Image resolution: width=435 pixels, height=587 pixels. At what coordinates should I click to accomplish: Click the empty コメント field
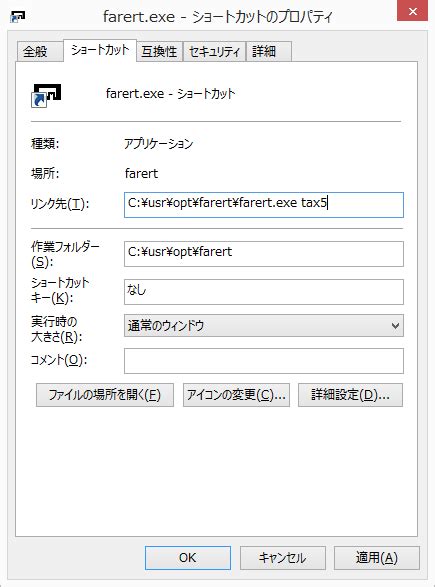pyautogui.click(x=264, y=361)
